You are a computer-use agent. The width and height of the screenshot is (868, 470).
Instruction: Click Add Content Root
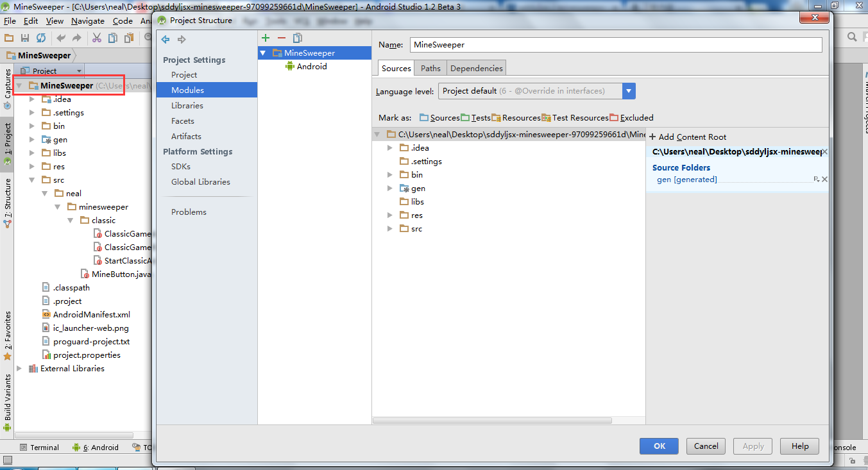688,137
